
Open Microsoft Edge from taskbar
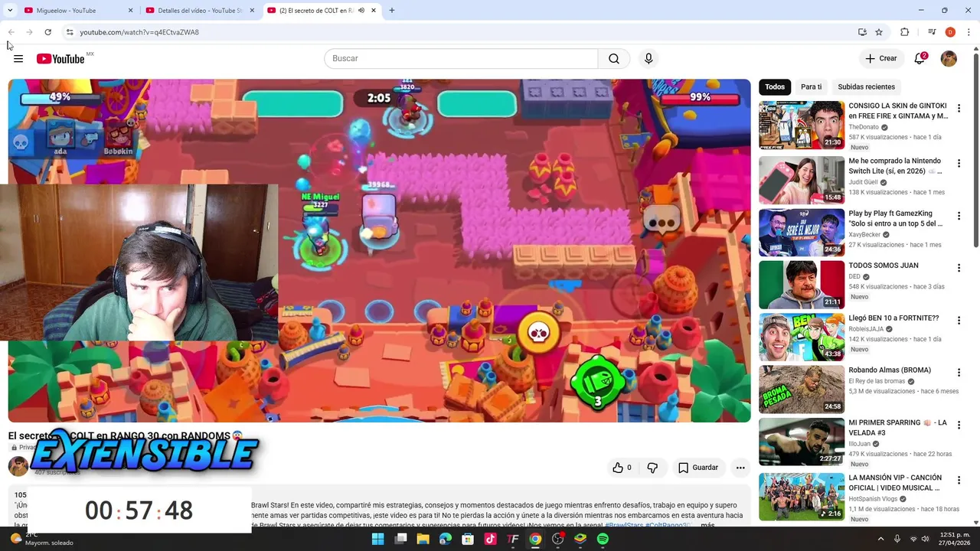pyautogui.click(x=446, y=539)
